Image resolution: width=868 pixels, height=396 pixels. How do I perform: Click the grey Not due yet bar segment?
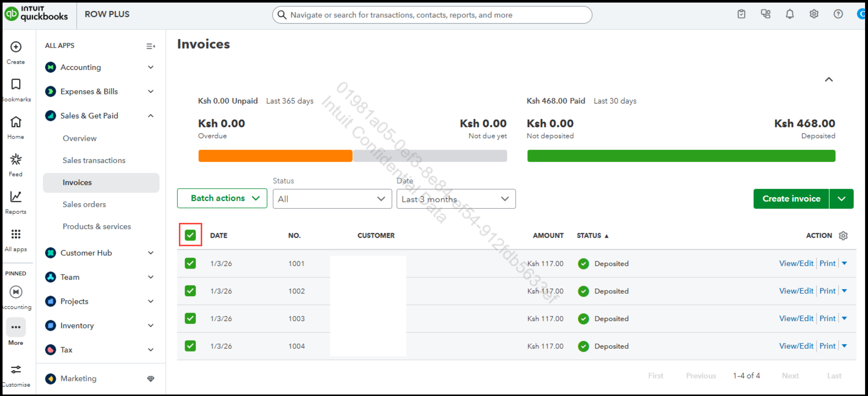pos(430,156)
